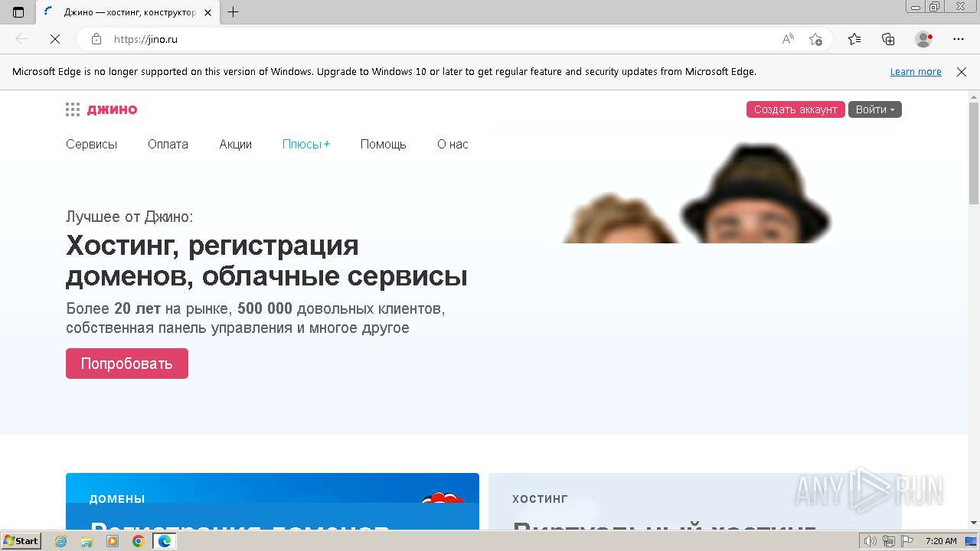Click the heading Хостинг, регистрация доменов

(x=266, y=261)
